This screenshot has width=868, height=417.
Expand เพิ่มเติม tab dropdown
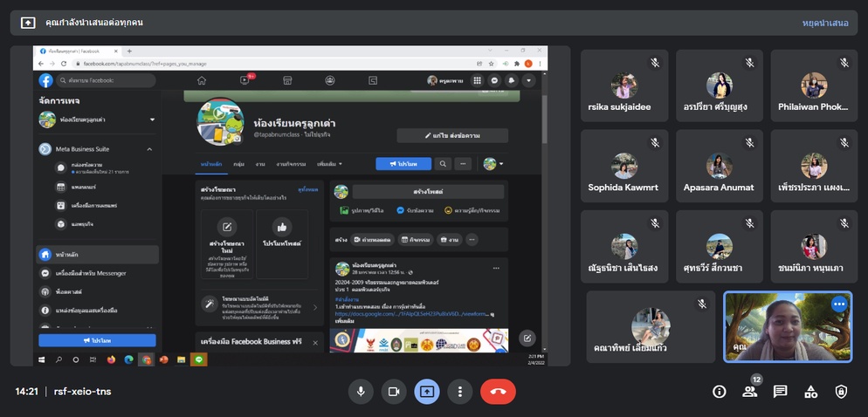coord(329,164)
